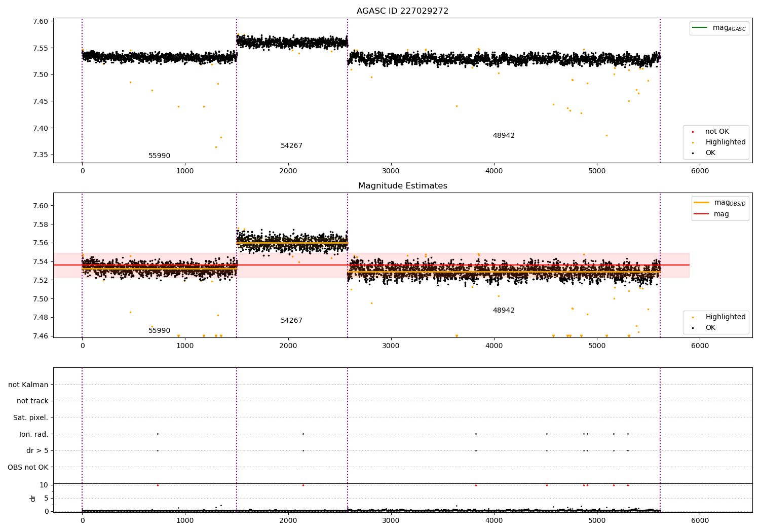This screenshot has height=532, width=760.
Task: Click the 7.40 y-axis tick label
Action: click(x=40, y=129)
